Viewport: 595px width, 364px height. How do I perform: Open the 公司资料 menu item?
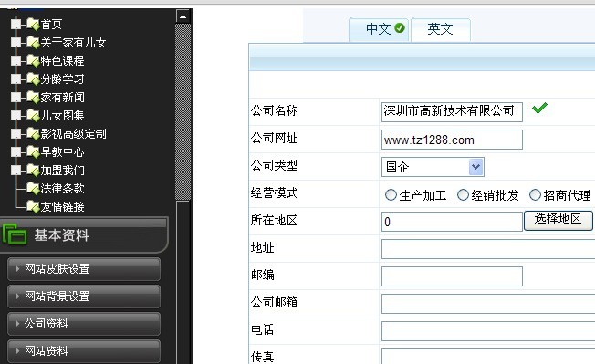(x=84, y=324)
